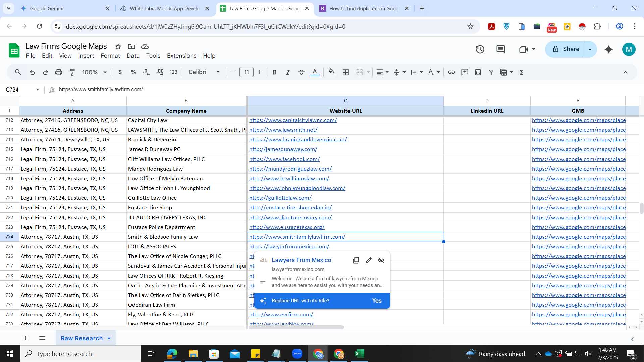Open the Raw Research tab dropdown arrow

[109, 338]
